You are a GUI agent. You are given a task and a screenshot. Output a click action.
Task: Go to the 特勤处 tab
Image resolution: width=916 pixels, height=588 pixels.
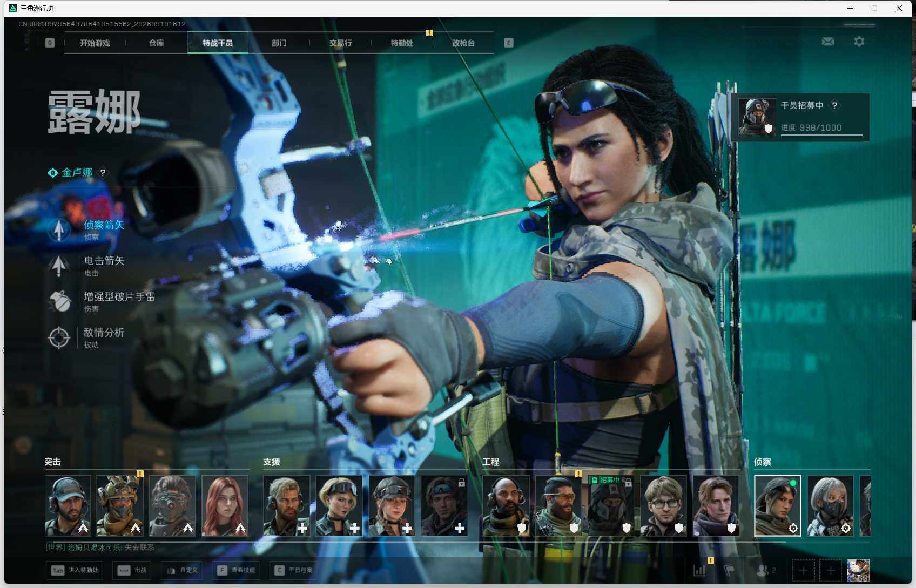(402, 43)
